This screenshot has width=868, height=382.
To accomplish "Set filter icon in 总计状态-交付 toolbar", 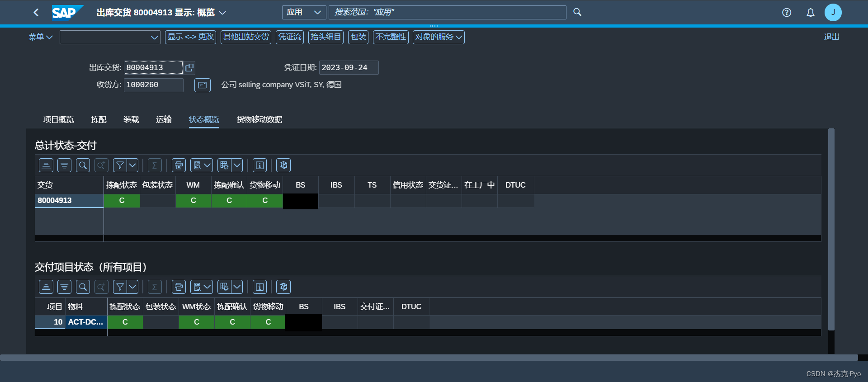I will click(x=120, y=165).
